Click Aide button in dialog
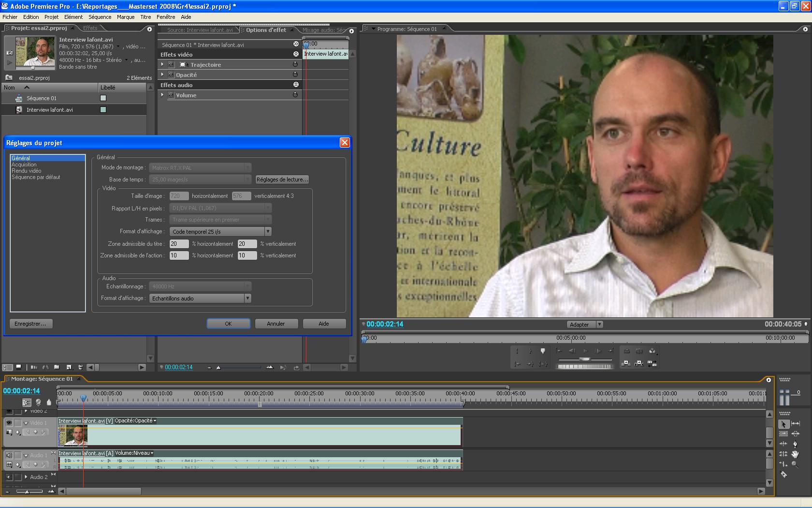 (x=324, y=324)
